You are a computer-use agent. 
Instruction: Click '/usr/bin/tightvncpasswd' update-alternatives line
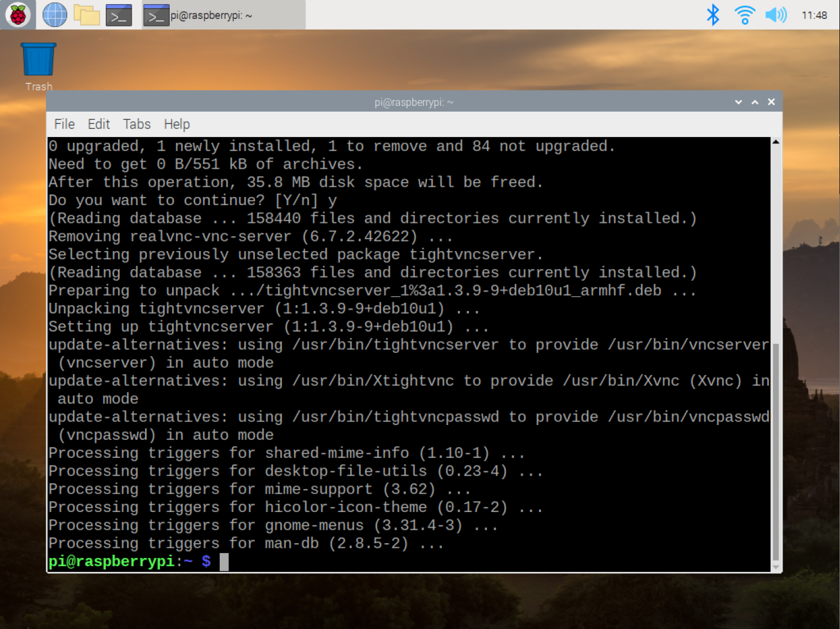[409, 426]
